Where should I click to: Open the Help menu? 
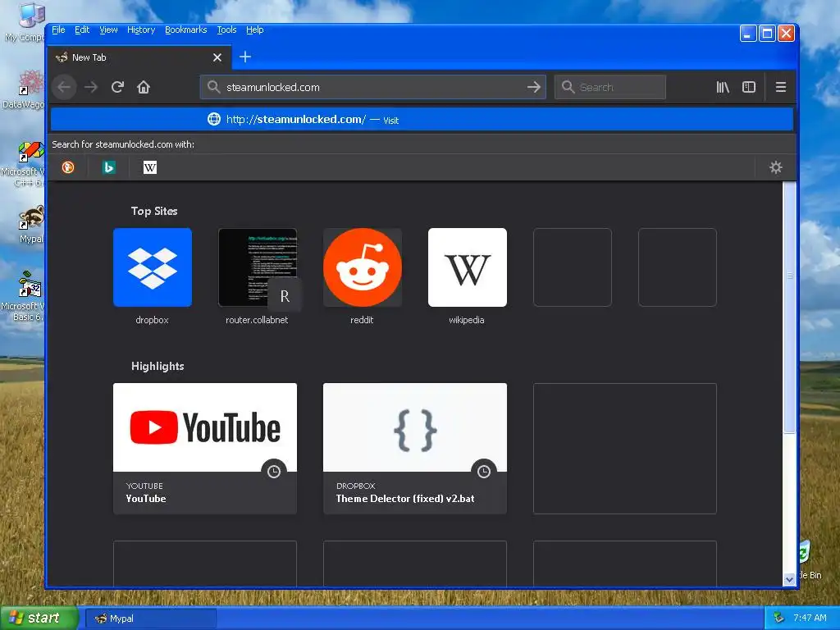(x=255, y=30)
